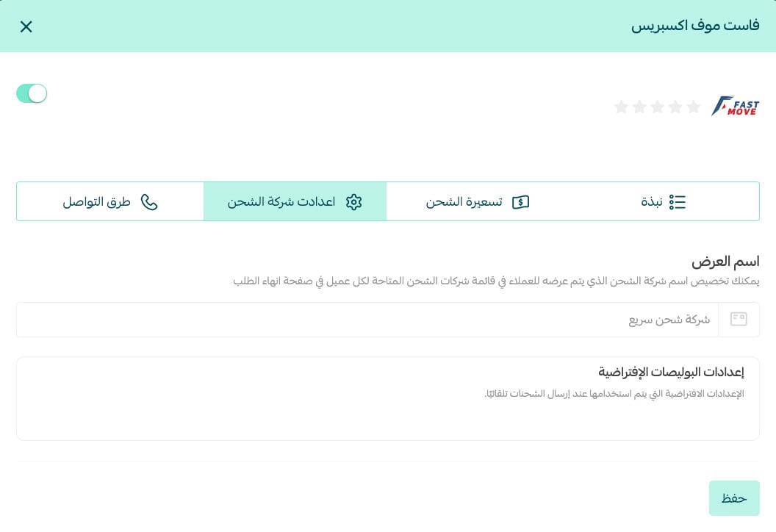Rate the company with the third star

click(657, 107)
